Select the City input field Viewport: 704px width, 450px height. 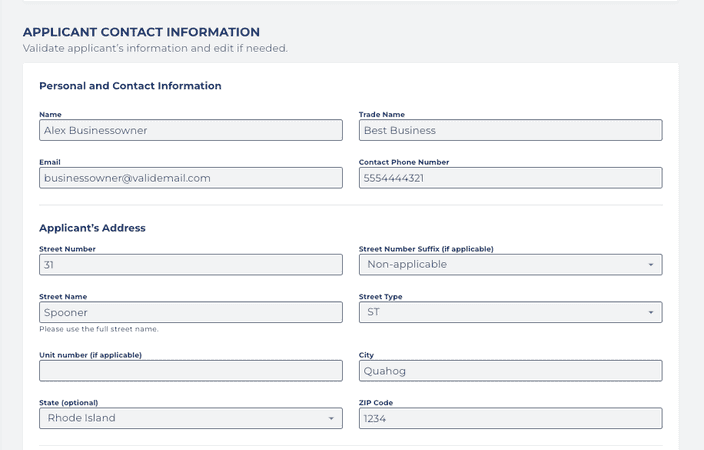pos(510,371)
